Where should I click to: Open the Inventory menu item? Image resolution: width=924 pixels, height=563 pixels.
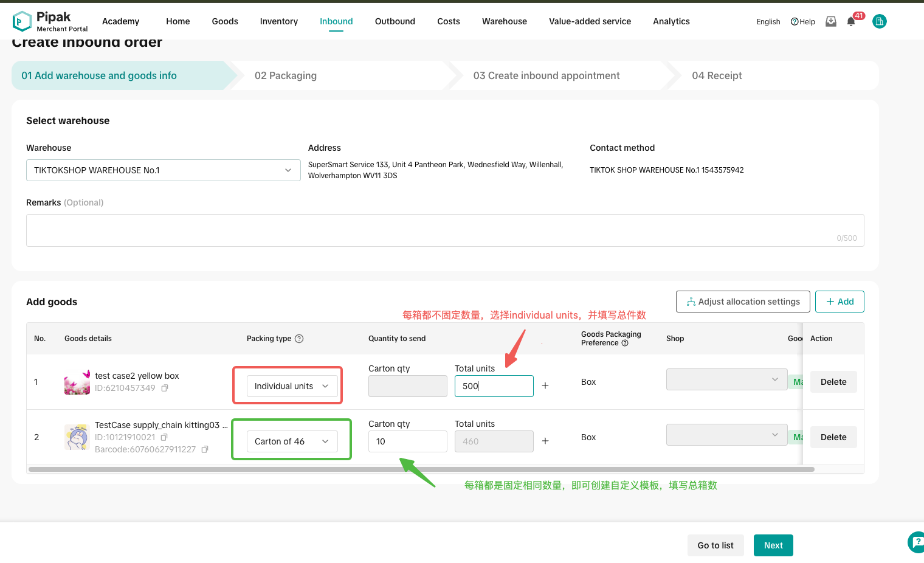click(278, 21)
